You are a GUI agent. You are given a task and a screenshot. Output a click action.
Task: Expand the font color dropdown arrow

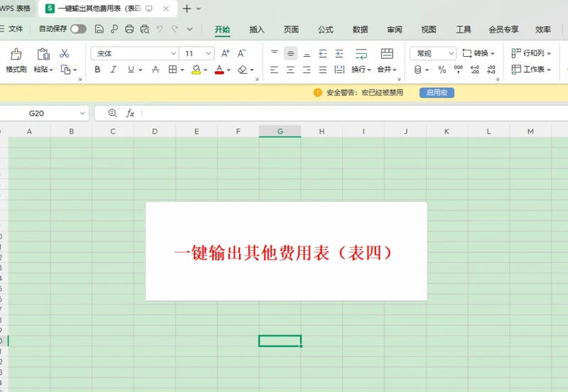point(229,70)
